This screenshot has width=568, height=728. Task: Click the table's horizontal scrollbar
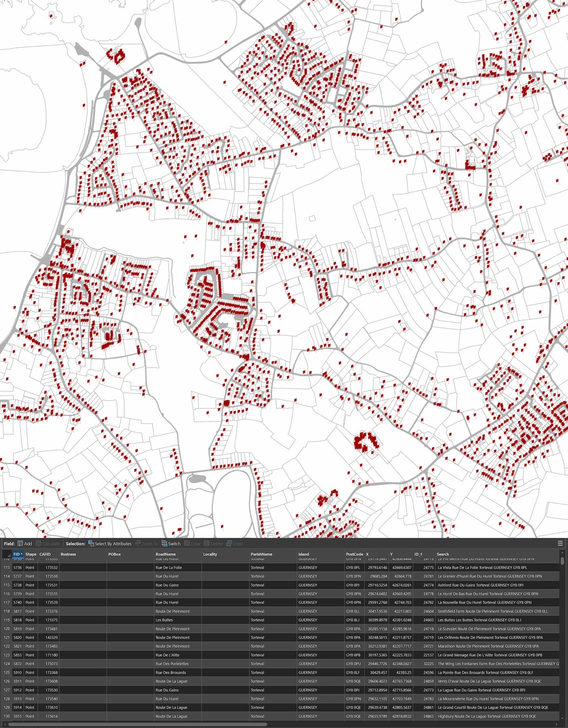tap(138, 724)
